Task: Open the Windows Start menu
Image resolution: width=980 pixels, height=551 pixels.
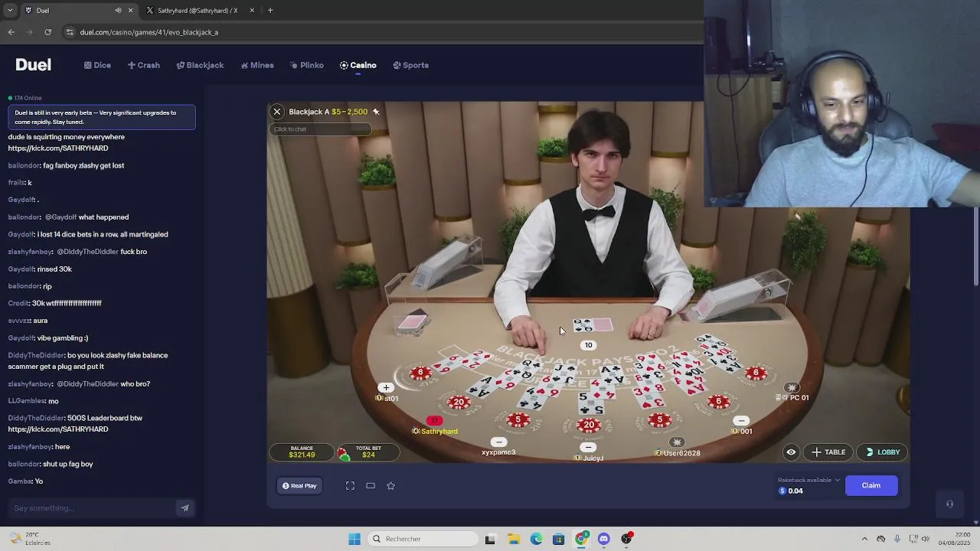Action: point(354,539)
